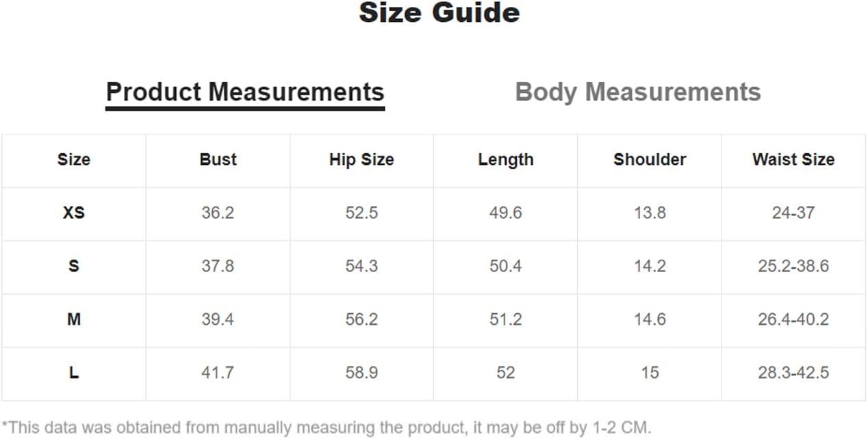Image resolution: width=868 pixels, height=439 pixels.
Task: Select the XS size row label
Action: 74,213
